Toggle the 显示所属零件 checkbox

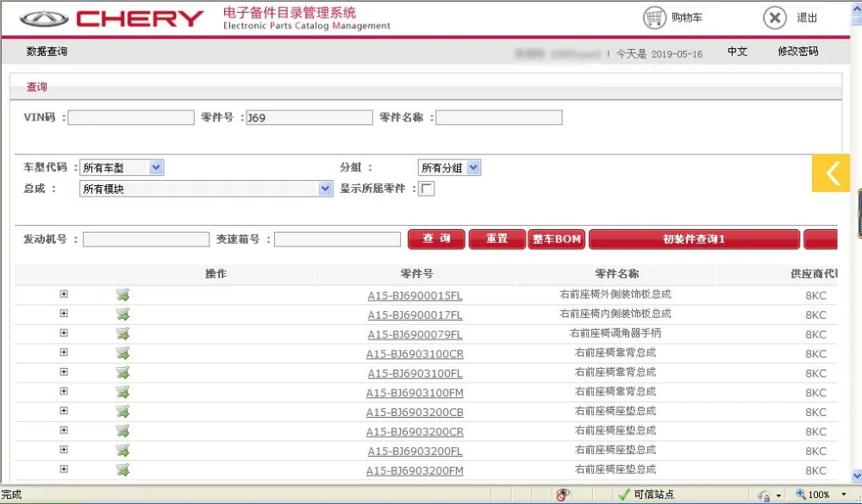pyautogui.click(x=426, y=189)
